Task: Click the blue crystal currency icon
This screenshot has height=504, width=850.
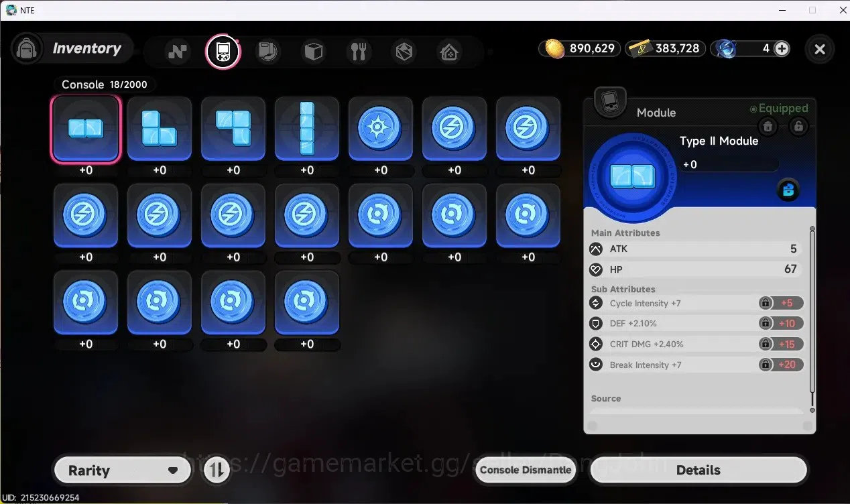Action: point(726,48)
